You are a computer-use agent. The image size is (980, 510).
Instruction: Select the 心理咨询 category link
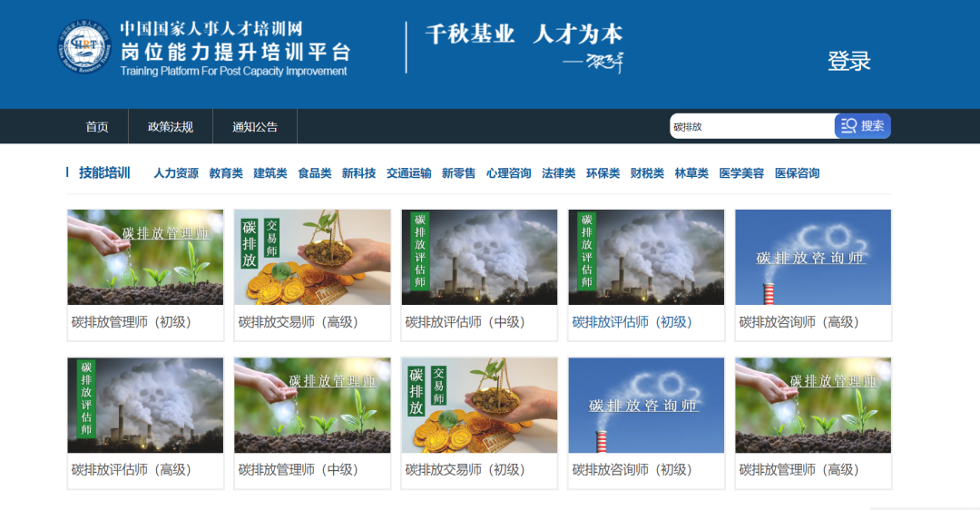click(509, 173)
